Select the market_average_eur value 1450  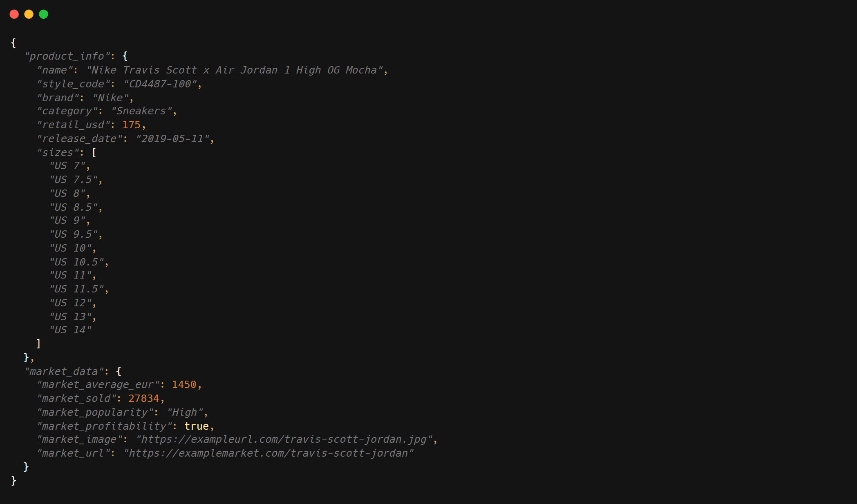click(184, 384)
